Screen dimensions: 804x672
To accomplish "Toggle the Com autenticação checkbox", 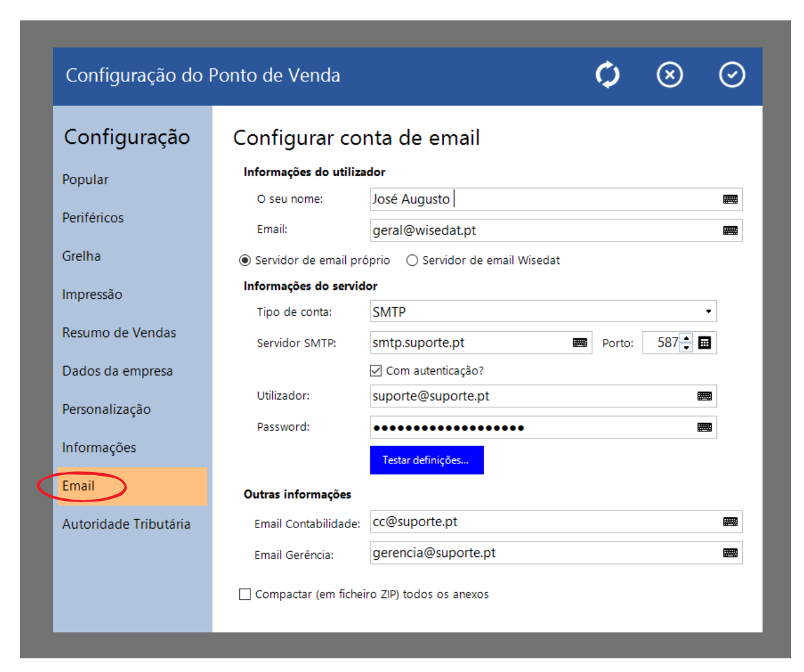I will (376, 371).
